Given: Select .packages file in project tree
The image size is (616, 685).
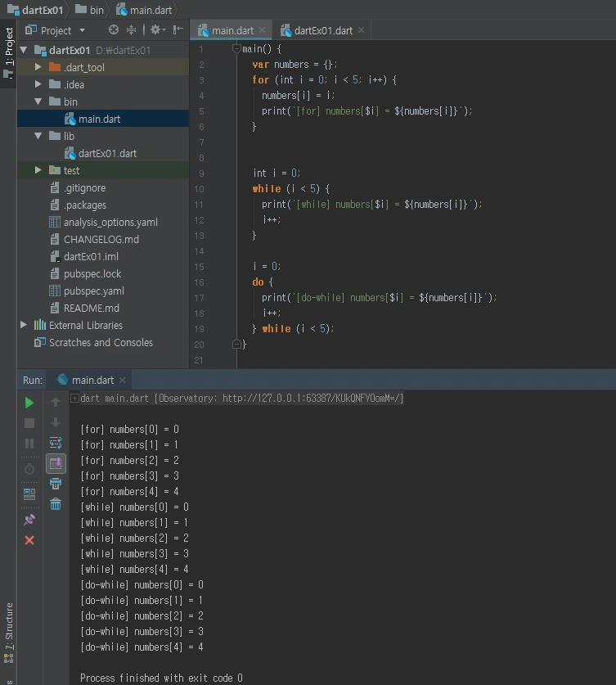Looking at the screenshot, I should coord(103,205).
